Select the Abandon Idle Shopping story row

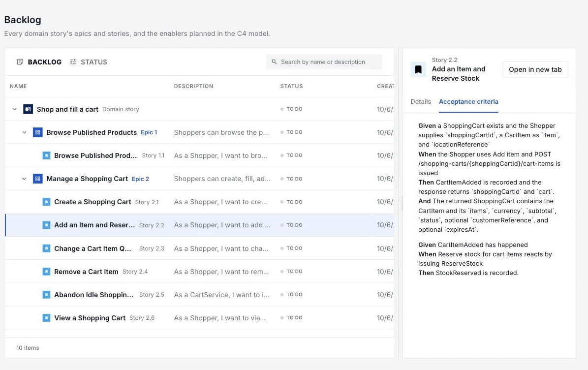[199, 295]
